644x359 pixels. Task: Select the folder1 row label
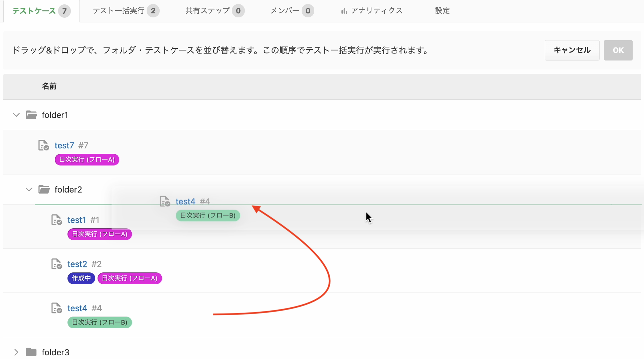55,115
